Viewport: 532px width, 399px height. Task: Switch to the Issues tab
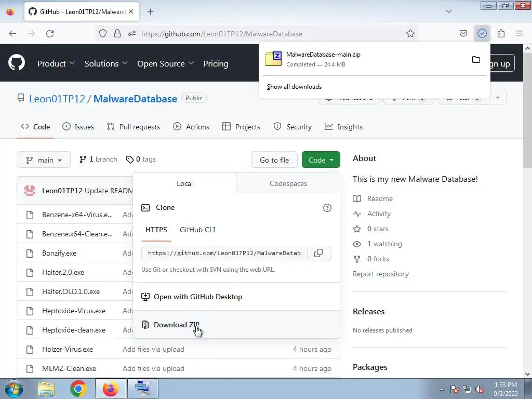[78, 127]
